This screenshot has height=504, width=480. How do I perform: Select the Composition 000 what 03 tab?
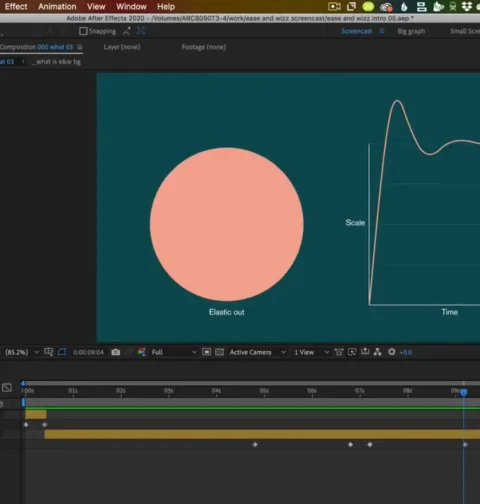[x=36, y=47]
